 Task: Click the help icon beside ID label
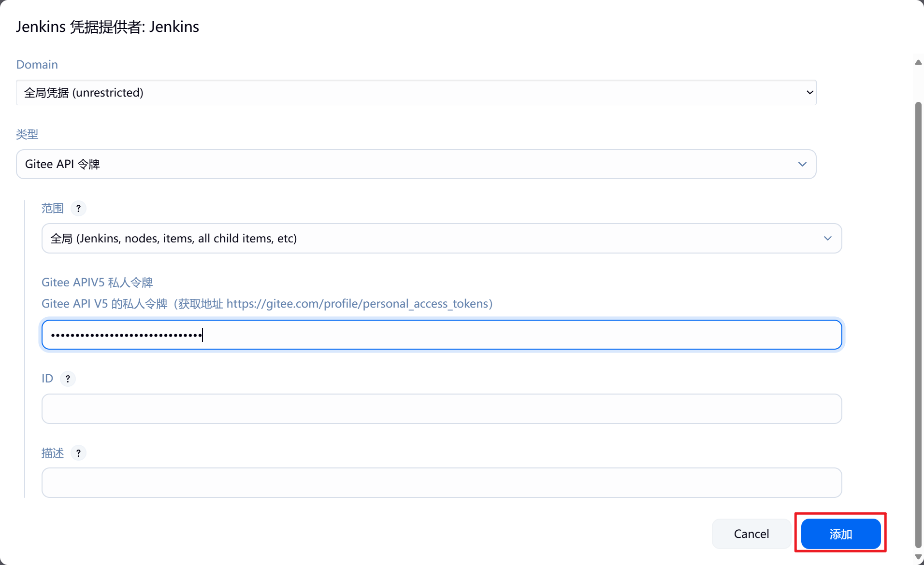[68, 379]
